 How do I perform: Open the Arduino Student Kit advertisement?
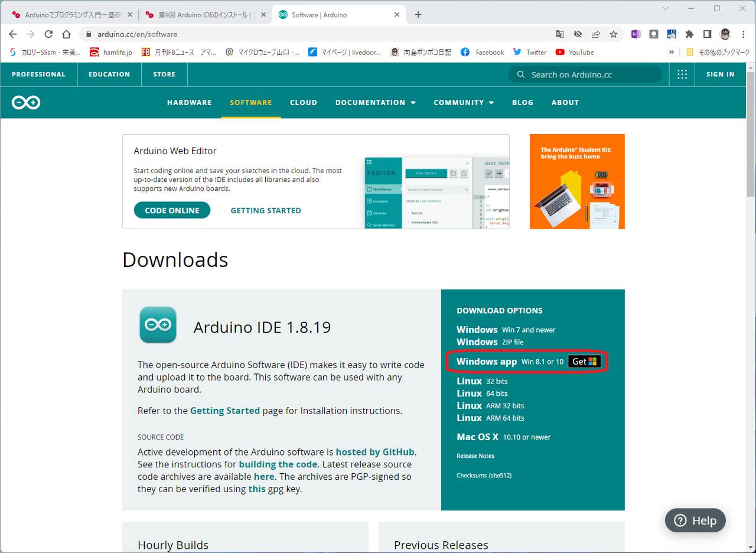point(577,181)
